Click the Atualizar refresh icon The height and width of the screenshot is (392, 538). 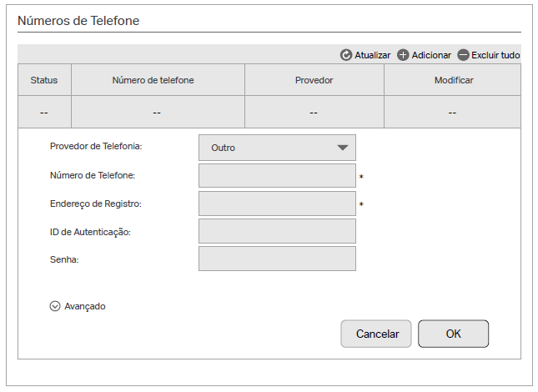pos(346,55)
